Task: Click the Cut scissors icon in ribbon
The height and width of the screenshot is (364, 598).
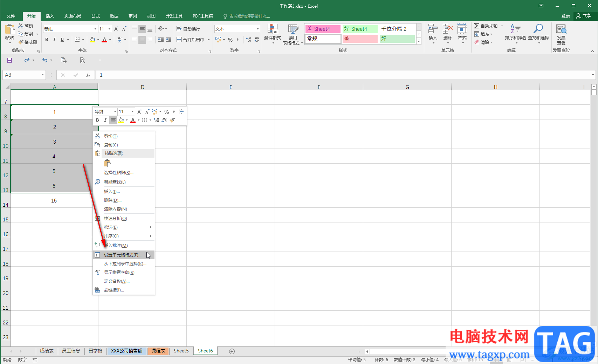Action: point(21,26)
